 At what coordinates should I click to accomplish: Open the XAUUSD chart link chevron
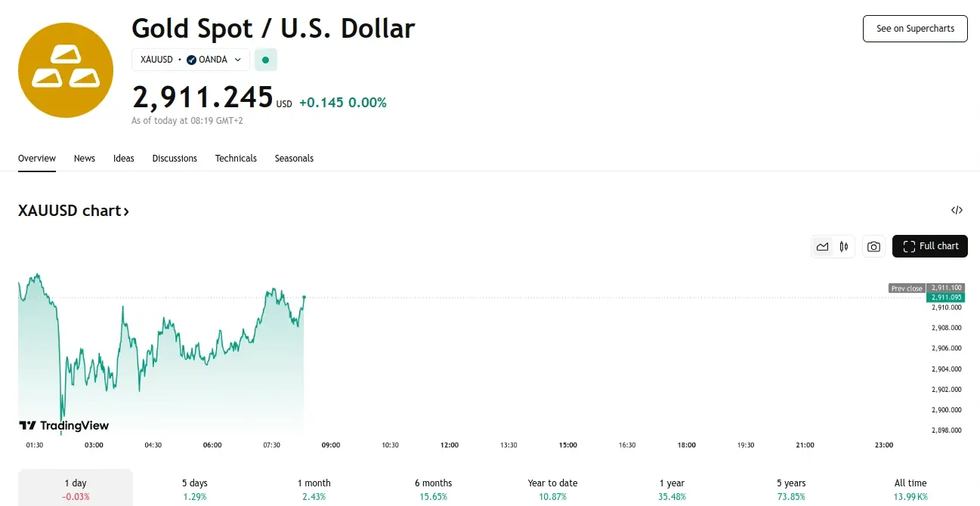click(125, 210)
